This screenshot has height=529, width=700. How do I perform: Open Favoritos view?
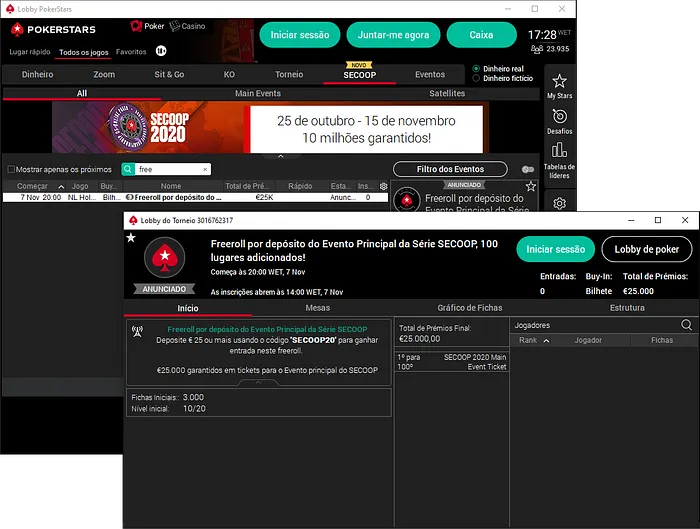131,52
